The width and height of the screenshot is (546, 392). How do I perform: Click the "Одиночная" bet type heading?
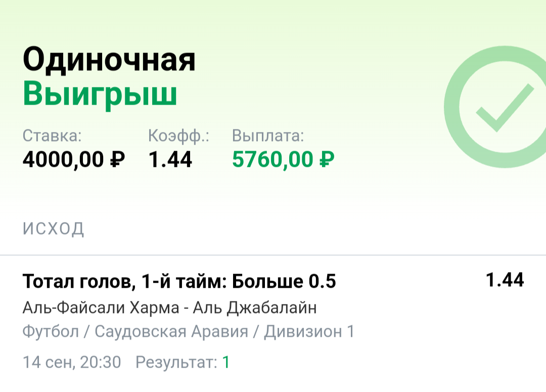pyautogui.click(x=109, y=61)
